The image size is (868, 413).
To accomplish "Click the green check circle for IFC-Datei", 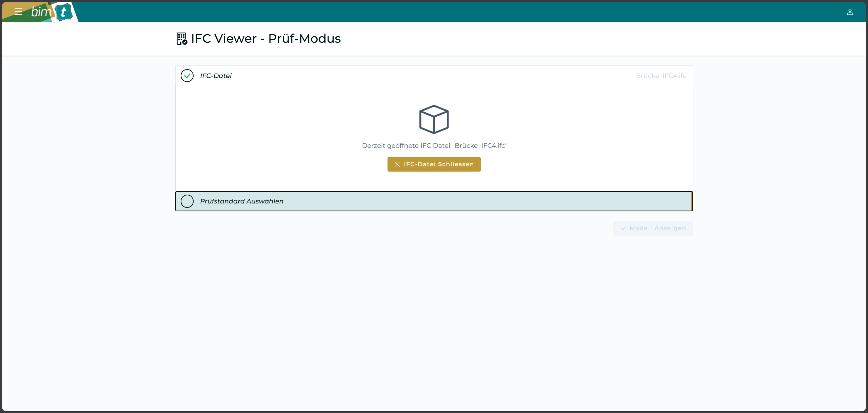I will coord(187,76).
